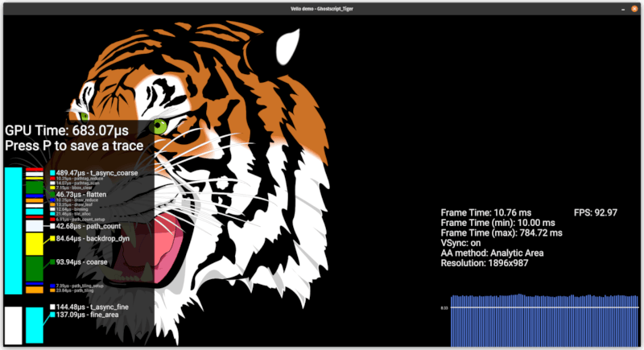
Task: Select the "10.25µs - draw_reduce" entry
Action: pyautogui.click(x=76, y=200)
